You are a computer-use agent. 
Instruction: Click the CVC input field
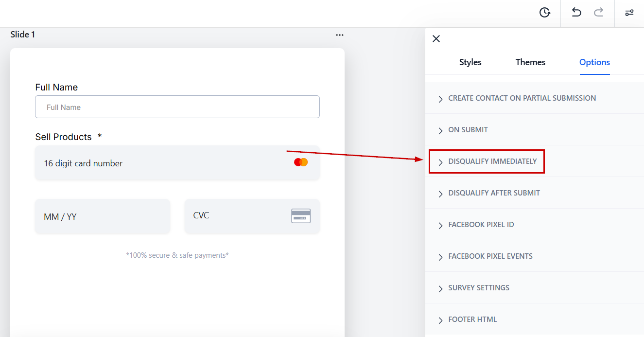pos(252,216)
